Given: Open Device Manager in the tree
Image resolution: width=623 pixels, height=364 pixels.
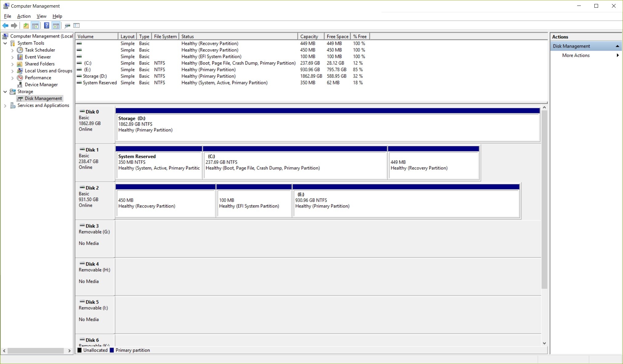Looking at the screenshot, I should (x=41, y=85).
